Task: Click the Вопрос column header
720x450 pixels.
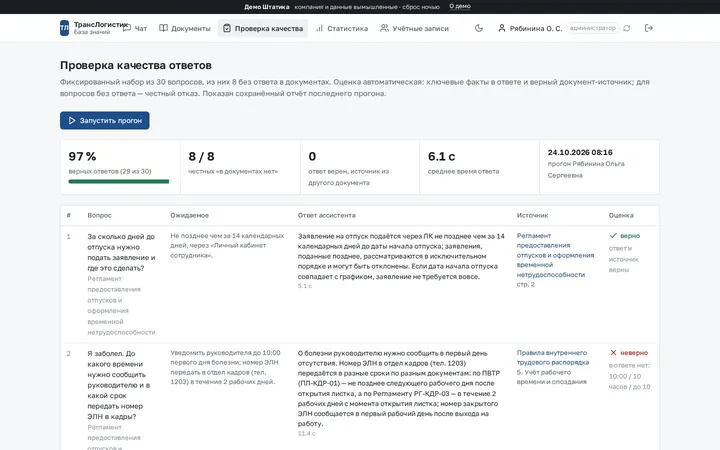Action: pos(100,215)
